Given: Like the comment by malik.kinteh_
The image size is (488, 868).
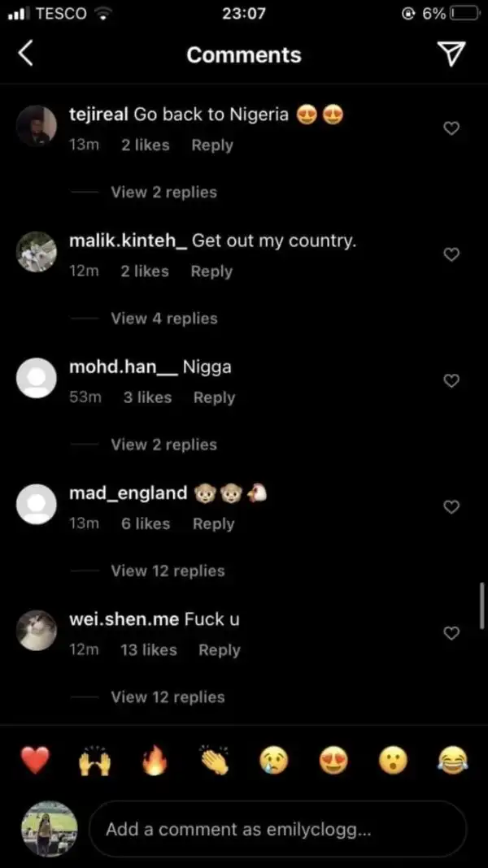Looking at the screenshot, I should (x=452, y=254).
